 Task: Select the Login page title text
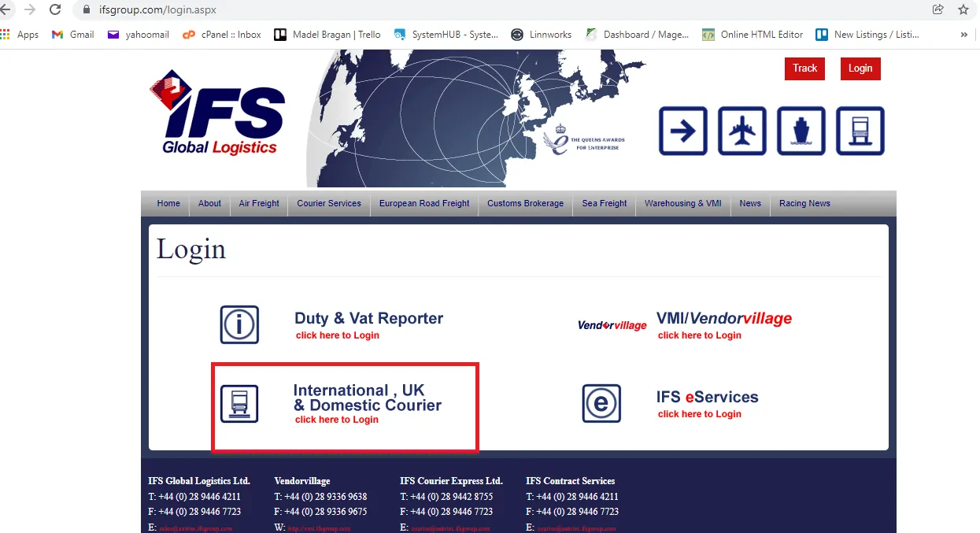click(191, 249)
